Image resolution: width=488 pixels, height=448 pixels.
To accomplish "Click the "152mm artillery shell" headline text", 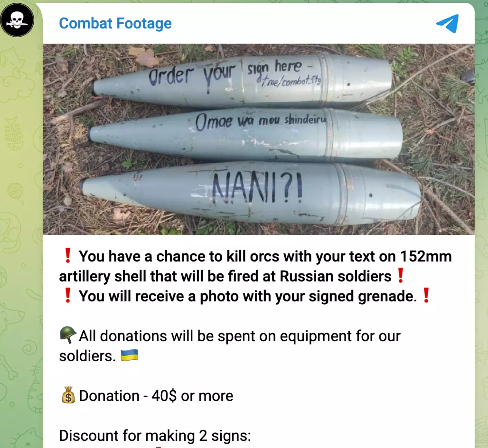I will [255, 266].
